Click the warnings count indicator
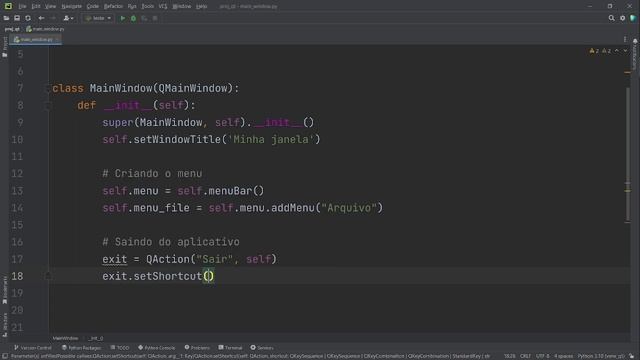The height and width of the screenshot is (360, 640). [x=594, y=51]
